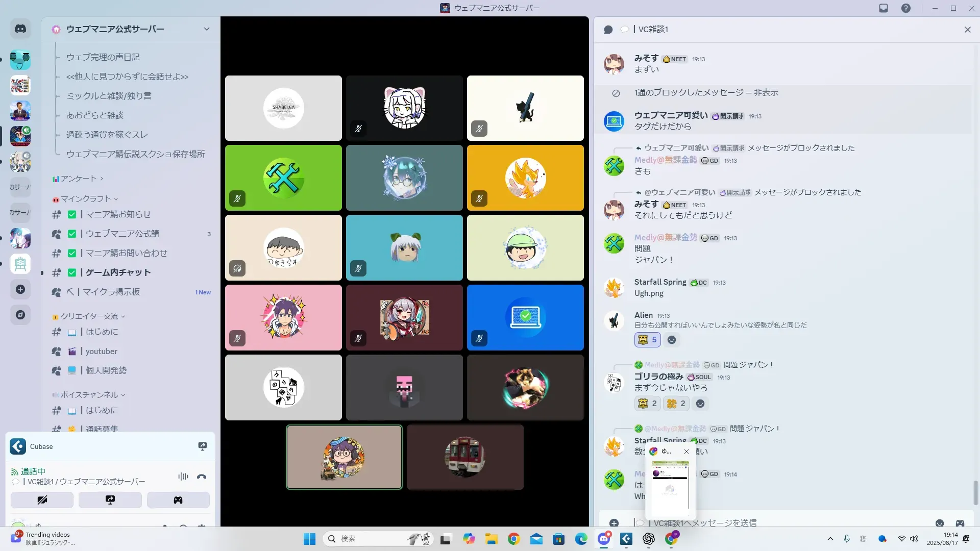Turn on camera in voice panel
This screenshot has width=980, height=551.
(x=42, y=500)
